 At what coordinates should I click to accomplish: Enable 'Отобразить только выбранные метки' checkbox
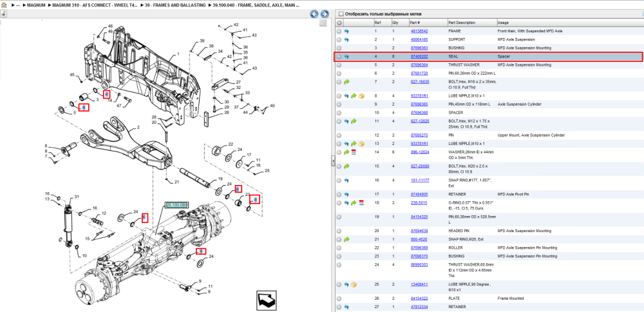[341, 14]
